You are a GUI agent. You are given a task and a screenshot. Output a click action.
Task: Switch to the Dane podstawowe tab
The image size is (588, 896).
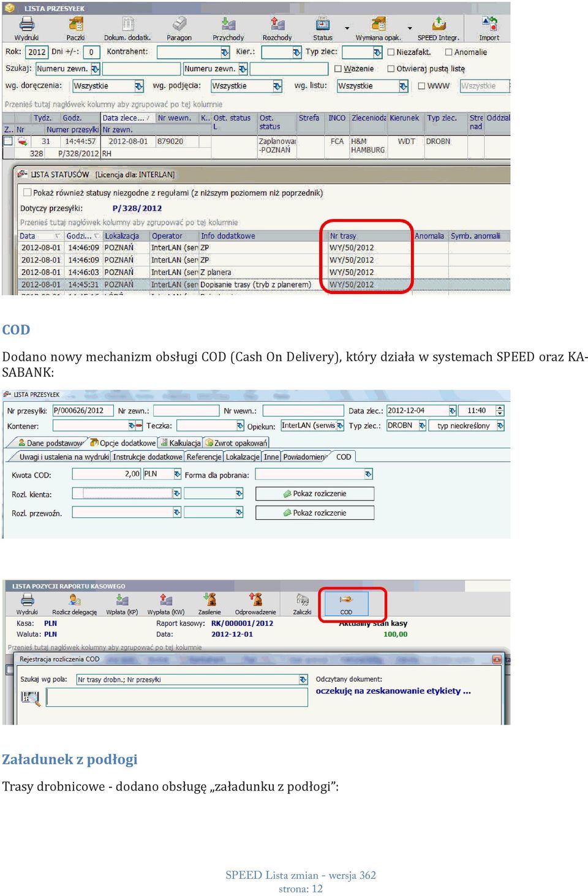coord(50,443)
